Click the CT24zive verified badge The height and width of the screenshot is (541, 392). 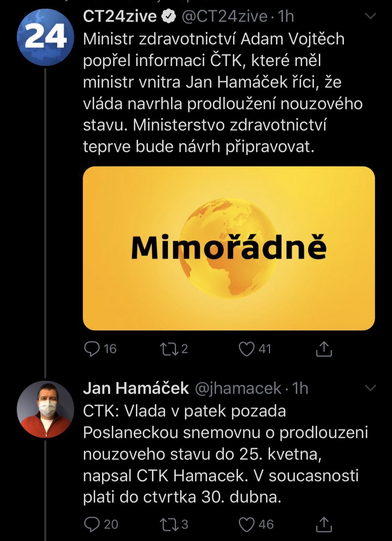[x=170, y=16]
